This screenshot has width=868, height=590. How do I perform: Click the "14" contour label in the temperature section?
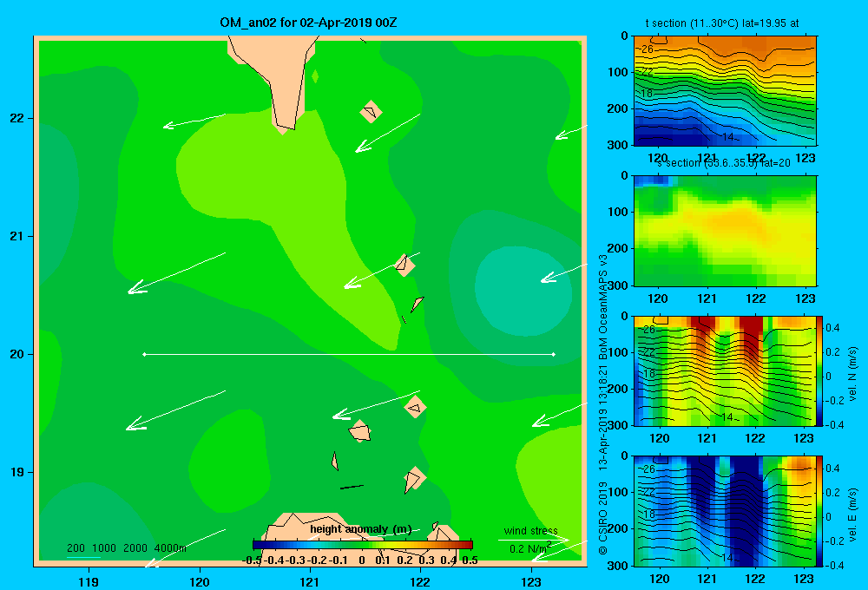pos(728,137)
